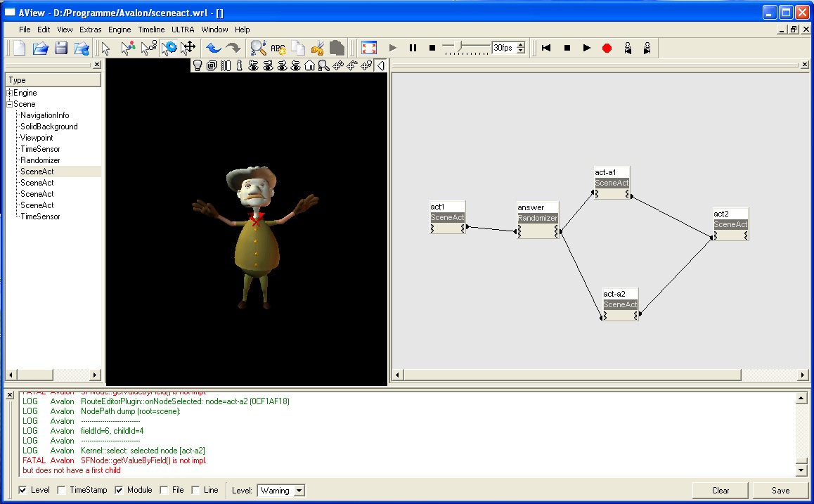Select the move tool with four arrows
Screen dimensions: 814x504
(188, 48)
